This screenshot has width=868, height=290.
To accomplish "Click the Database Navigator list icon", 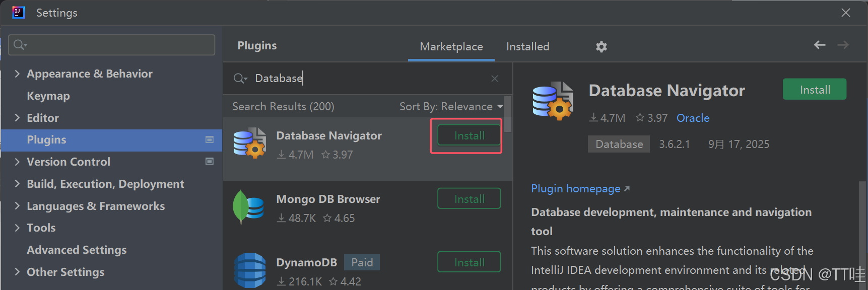I will point(250,143).
